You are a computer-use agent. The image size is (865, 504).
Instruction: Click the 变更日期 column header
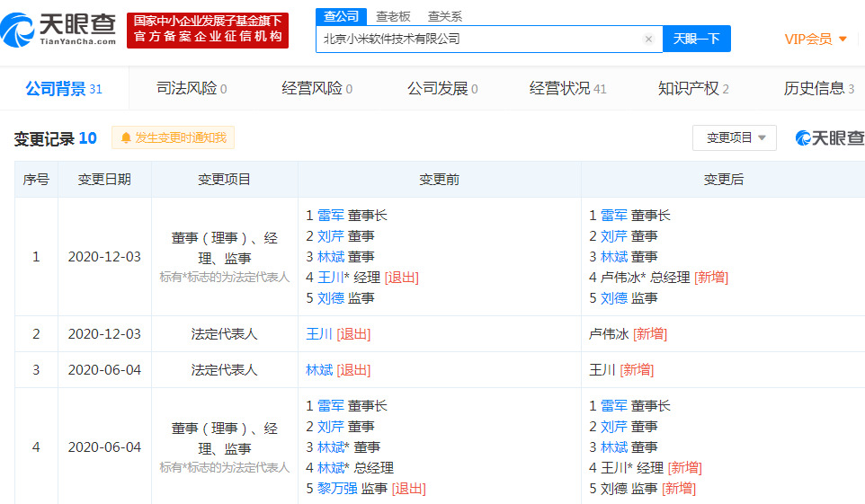(x=104, y=179)
